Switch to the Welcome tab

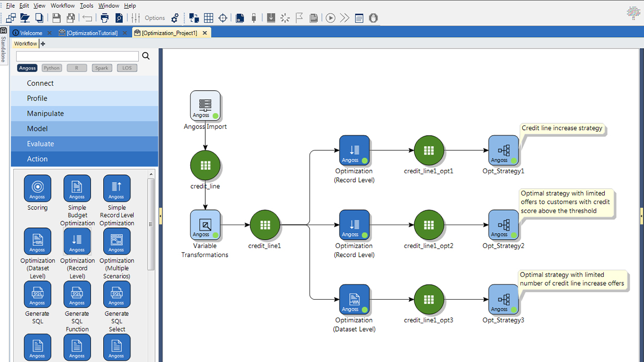(x=30, y=32)
